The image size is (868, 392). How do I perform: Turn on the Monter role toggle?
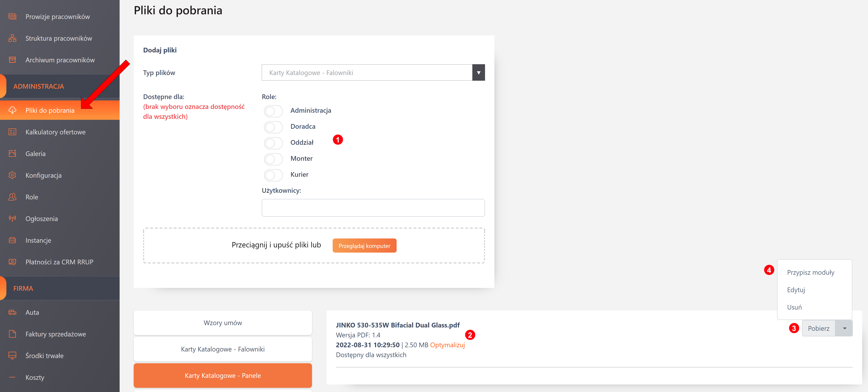pyautogui.click(x=273, y=159)
